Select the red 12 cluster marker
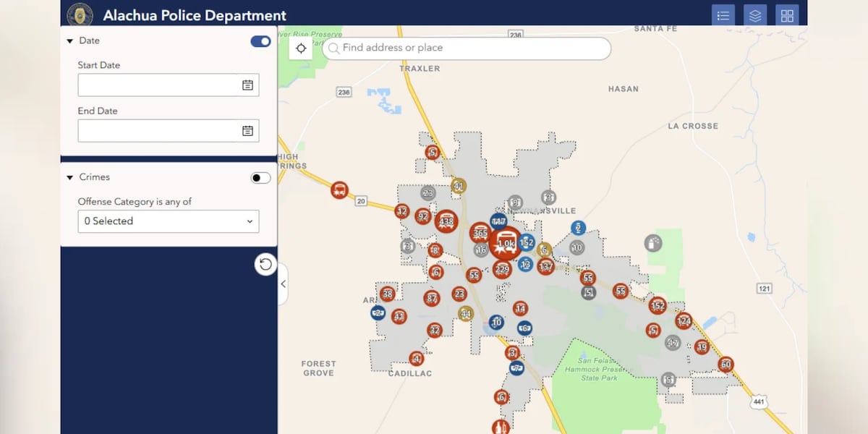This screenshot has height=434, width=868. coord(402,211)
